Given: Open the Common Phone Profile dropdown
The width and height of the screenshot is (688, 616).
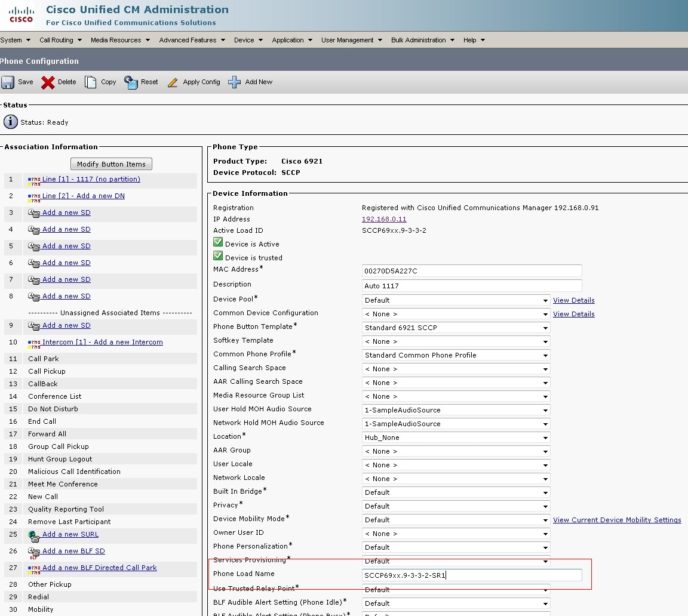Looking at the screenshot, I should point(456,355).
